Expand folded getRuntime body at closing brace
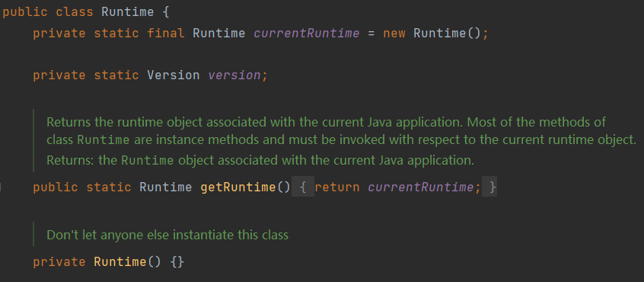The width and height of the screenshot is (644, 282). pyautogui.click(x=489, y=187)
